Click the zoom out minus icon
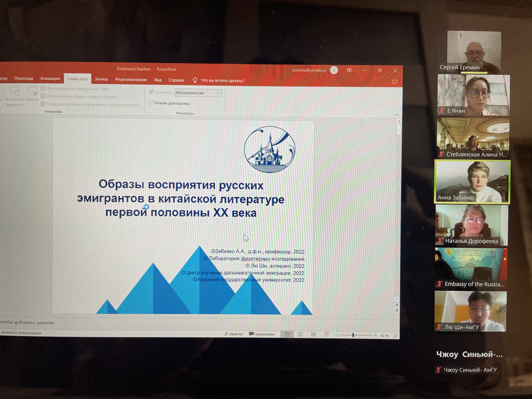The width and height of the screenshot is (532, 399). click(337, 335)
